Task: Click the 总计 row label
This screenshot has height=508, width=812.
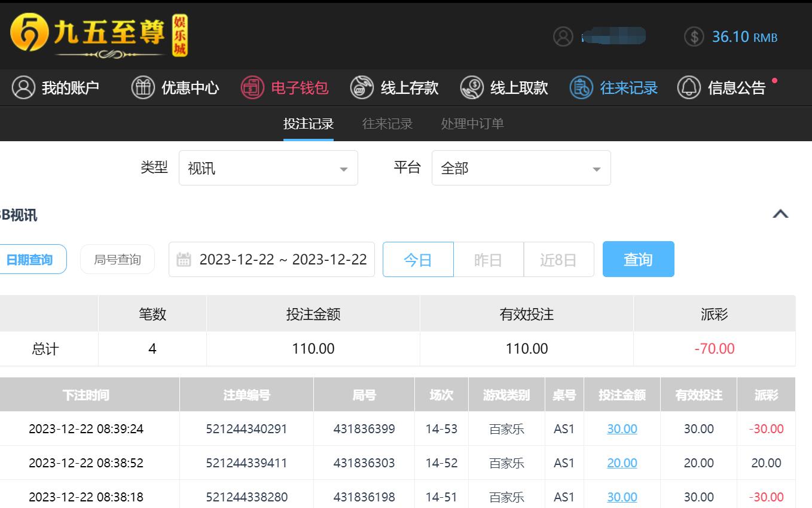Action: pyautogui.click(x=45, y=349)
